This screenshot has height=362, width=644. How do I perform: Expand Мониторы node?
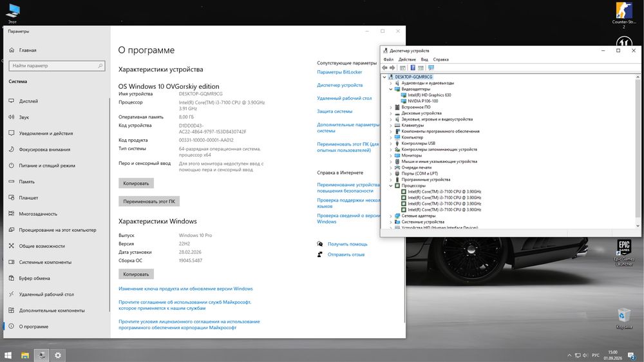[x=391, y=156]
